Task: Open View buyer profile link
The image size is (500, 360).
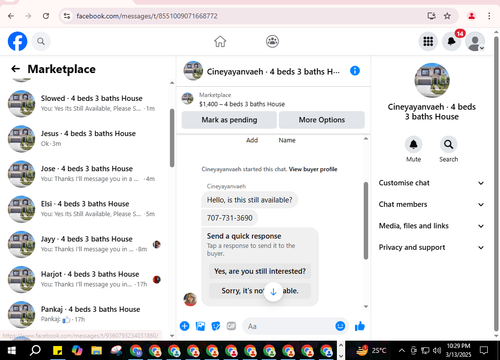Action: point(313,169)
